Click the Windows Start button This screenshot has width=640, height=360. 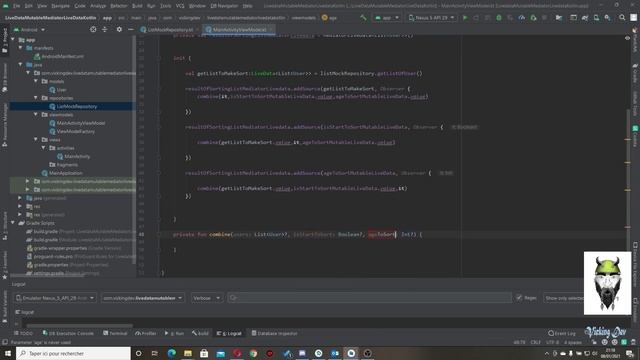point(8,353)
